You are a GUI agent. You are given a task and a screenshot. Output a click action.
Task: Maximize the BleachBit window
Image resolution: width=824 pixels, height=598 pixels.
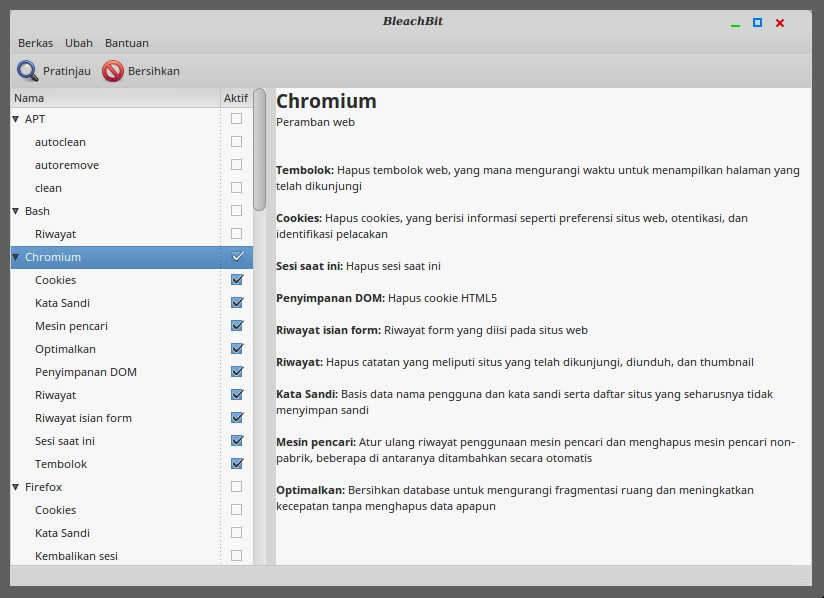pyautogui.click(x=757, y=23)
